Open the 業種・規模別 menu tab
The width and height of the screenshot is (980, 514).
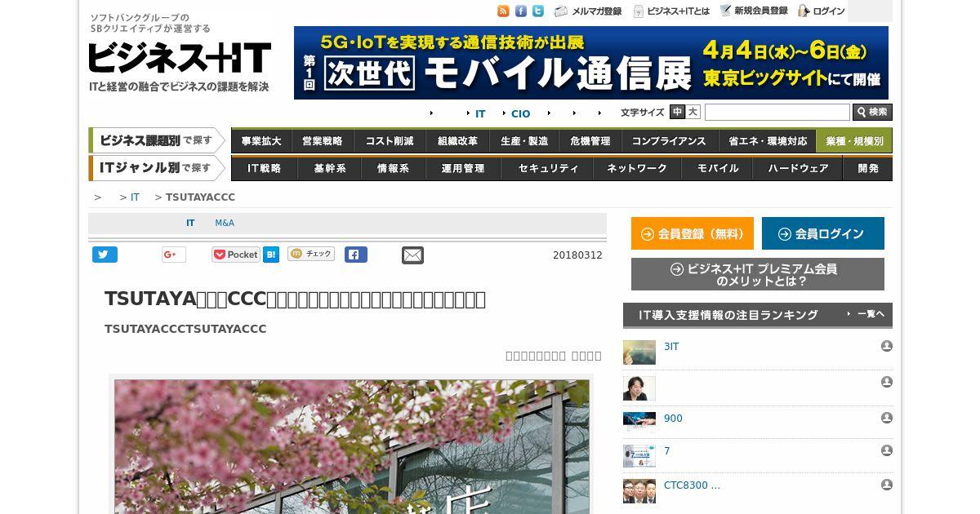(854, 140)
